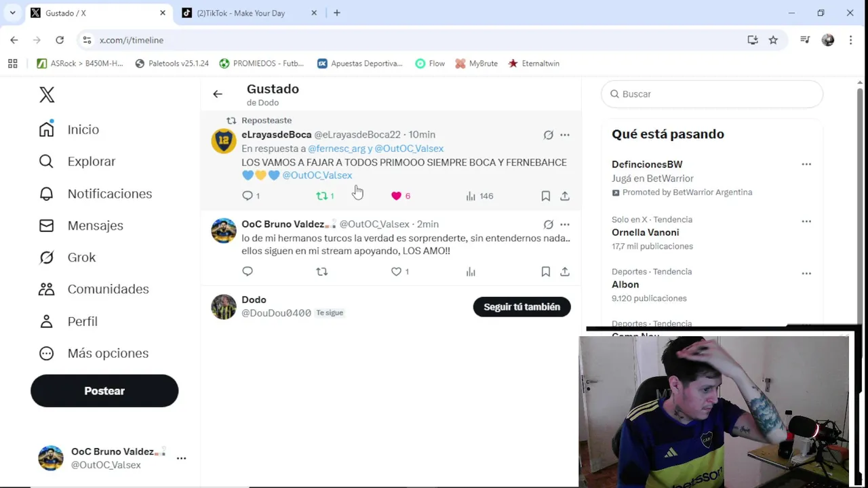Bookmark the eLrayasdeBoca post
Image resolution: width=868 pixels, height=488 pixels.
545,196
